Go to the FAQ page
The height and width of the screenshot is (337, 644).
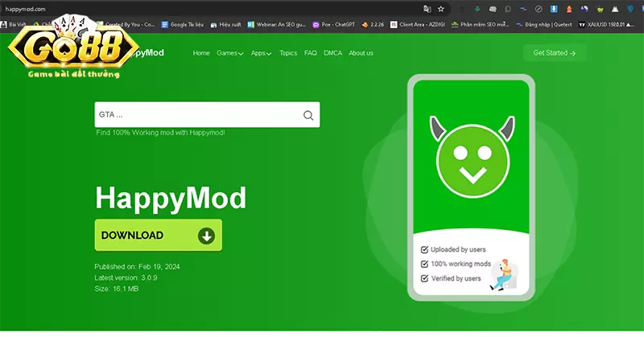tap(310, 53)
